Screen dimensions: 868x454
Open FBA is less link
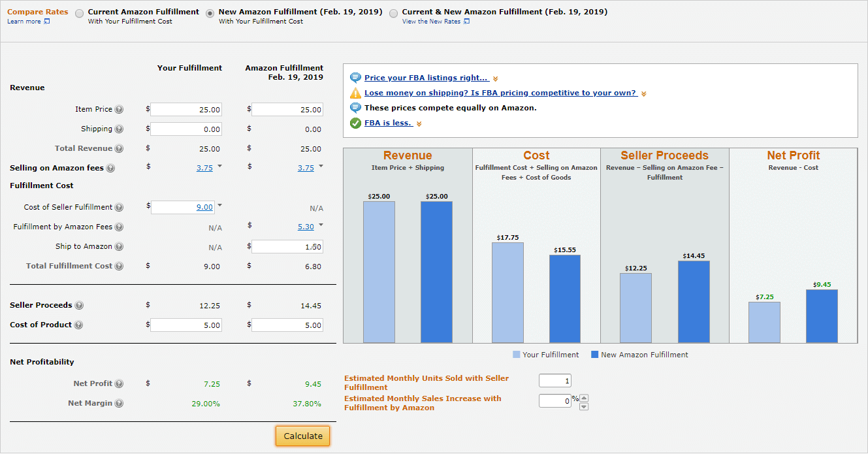pyautogui.click(x=389, y=123)
